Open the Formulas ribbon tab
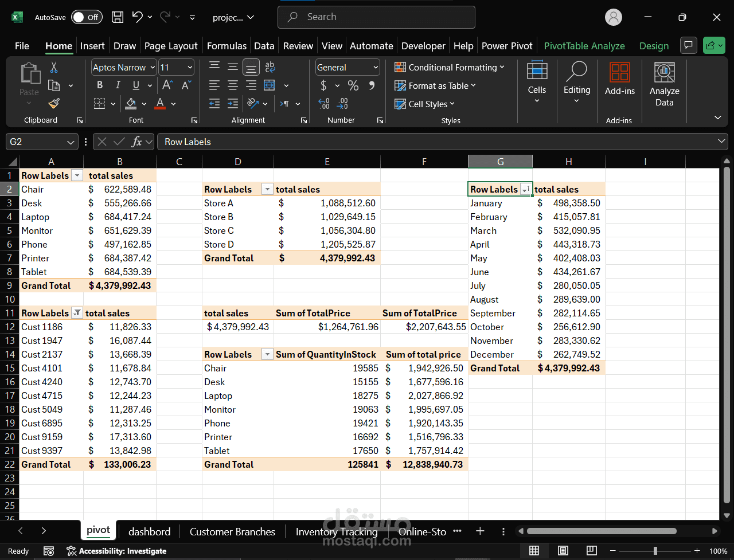 click(x=227, y=46)
